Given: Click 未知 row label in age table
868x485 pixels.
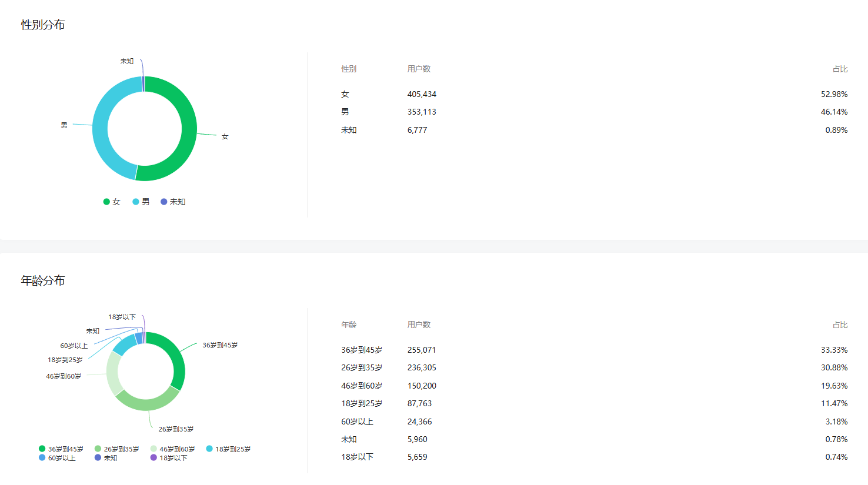Looking at the screenshot, I should (349, 439).
